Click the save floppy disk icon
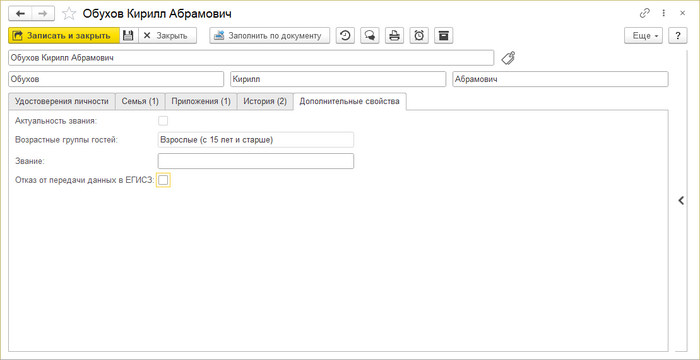 pyautogui.click(x=128, y=36)
